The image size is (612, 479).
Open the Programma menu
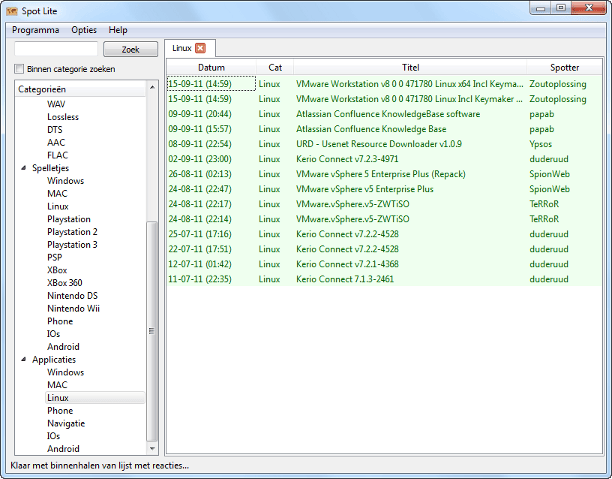[x=36, y=30]
